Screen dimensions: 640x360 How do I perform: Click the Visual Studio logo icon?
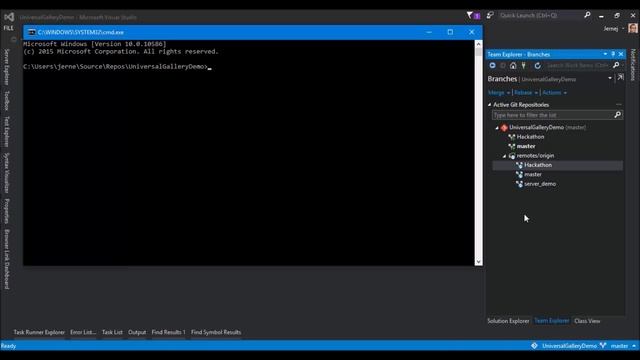click(x=9, y=17)
